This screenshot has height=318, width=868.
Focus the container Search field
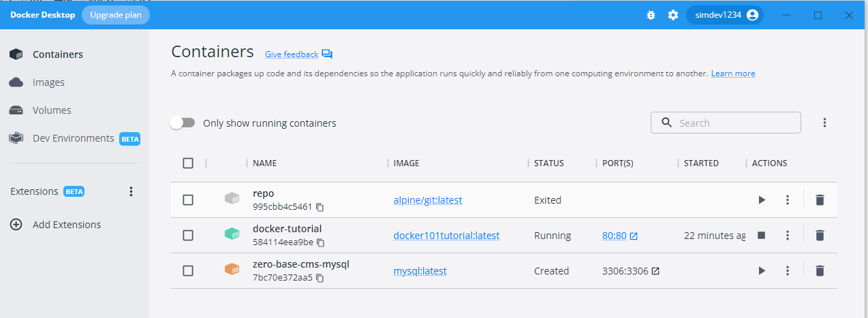726,123
